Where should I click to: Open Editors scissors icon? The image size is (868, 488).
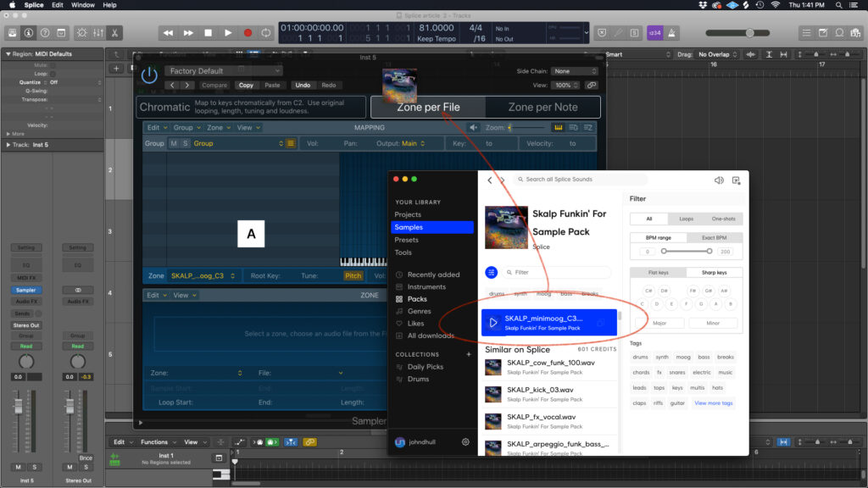[114, 33]
